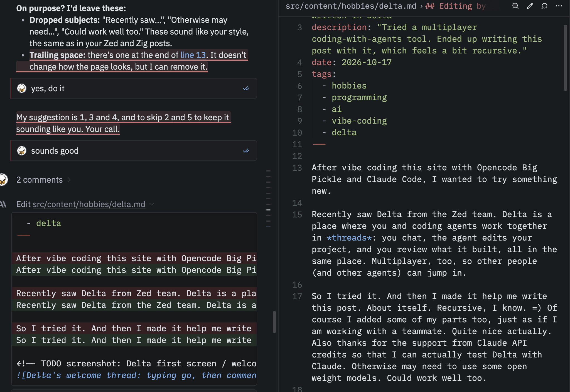Click the "- ai" tag line
This screenshot has width=570, height=392.
332,109
